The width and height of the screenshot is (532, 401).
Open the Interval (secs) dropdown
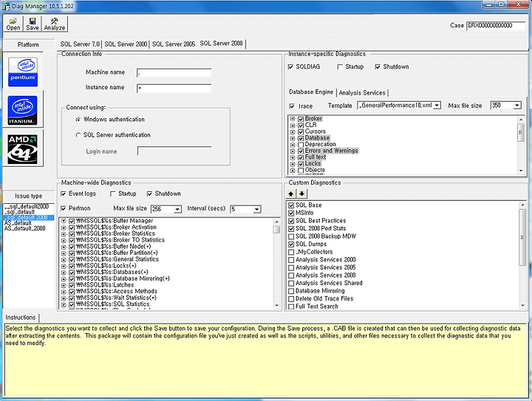(257, 209)
